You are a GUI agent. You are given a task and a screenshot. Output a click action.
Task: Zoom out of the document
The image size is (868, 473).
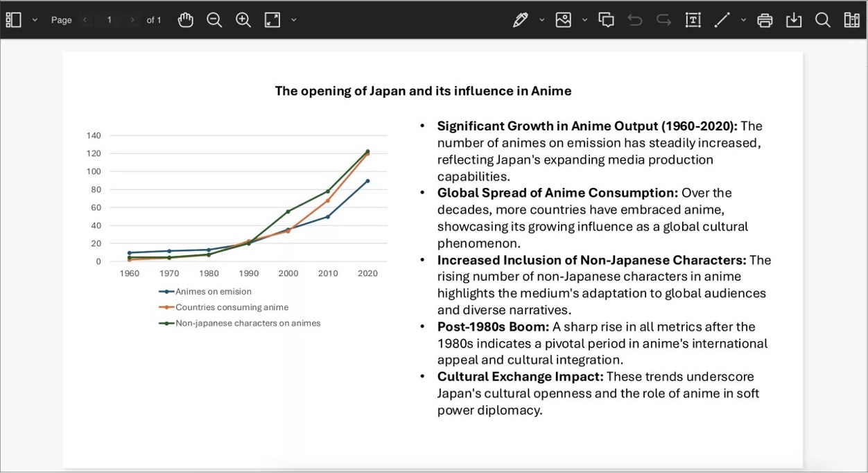point(214,19)
